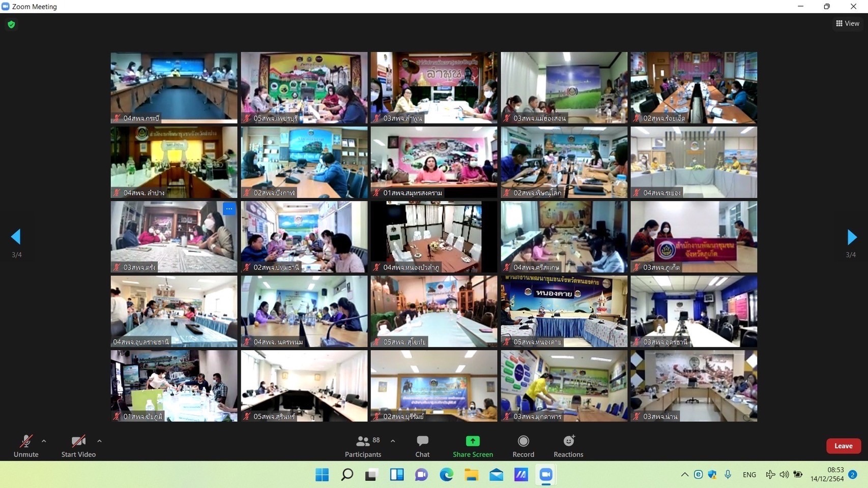Image resolution: width=868 pixels, height=488 pixels.
Task: Open the Teams Chat taskbar icon
Action: tap(422, 475)
